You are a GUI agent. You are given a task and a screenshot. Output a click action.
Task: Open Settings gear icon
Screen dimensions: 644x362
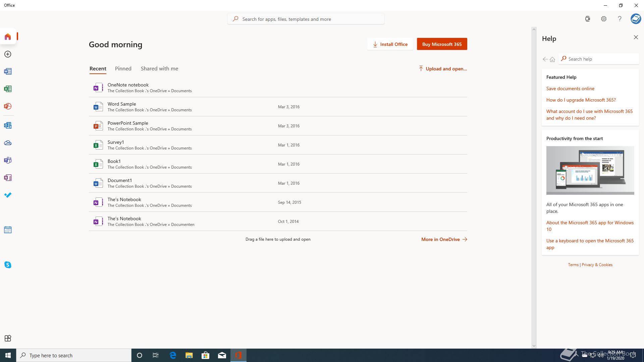(604, 19)
